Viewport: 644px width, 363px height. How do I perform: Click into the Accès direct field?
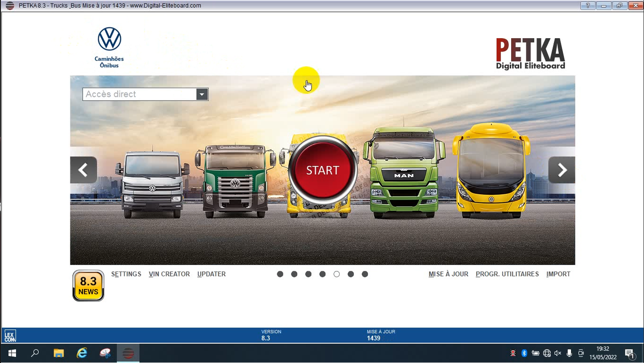tap(139, 94)
